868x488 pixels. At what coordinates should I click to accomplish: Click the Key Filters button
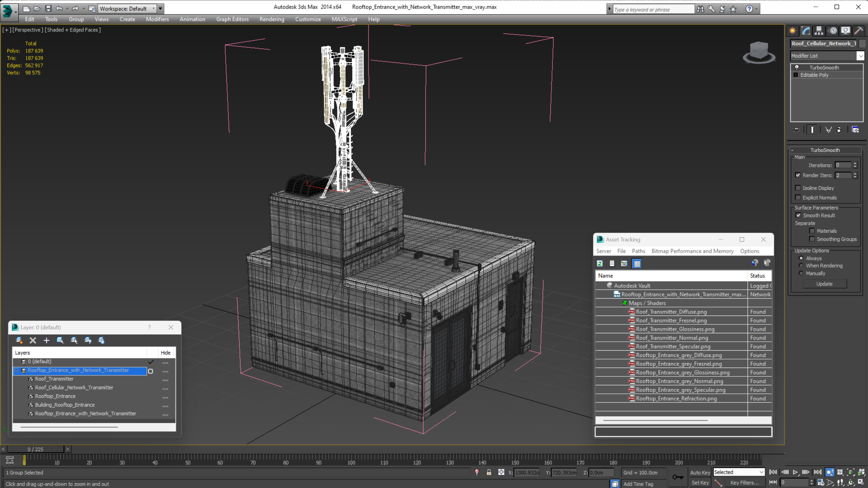(744, 483)
